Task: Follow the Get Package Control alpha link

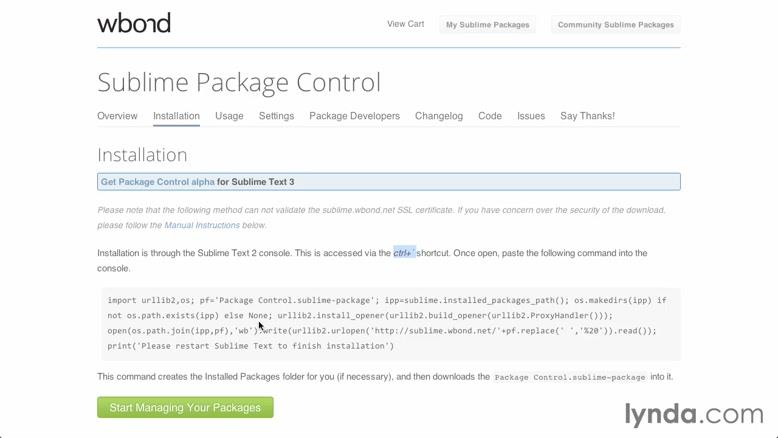Action: tap(157, 182)
